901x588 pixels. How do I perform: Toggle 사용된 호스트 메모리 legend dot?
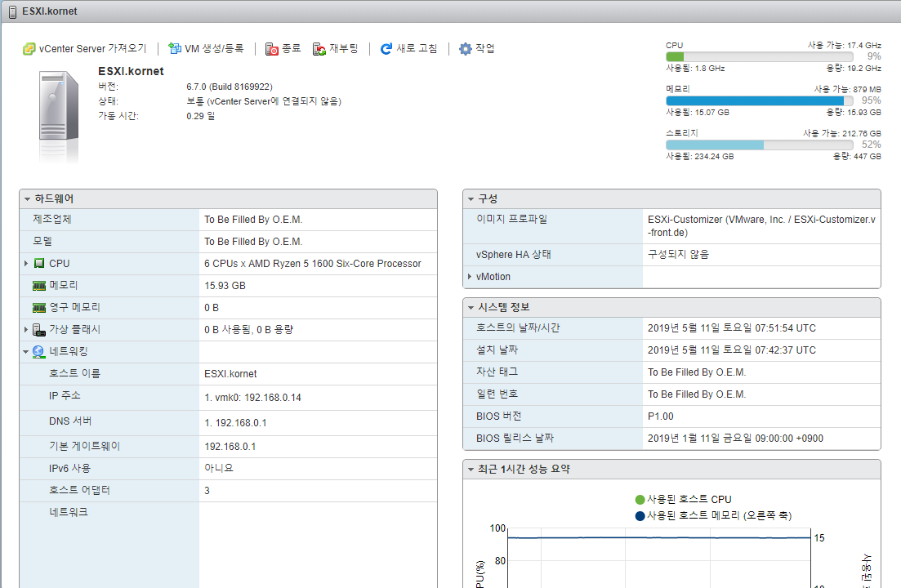tap(640, 515)
